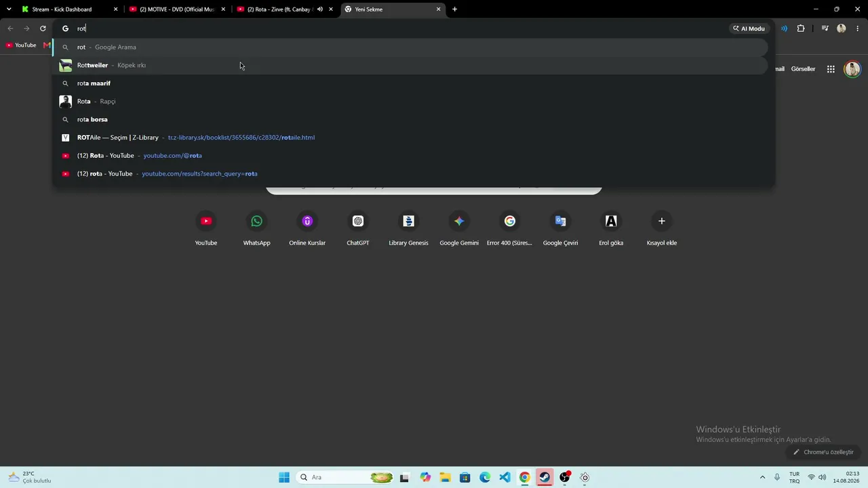Choose the Rota Rapçi suggestion
The image size is (868, 488).
tap(410, 102)
